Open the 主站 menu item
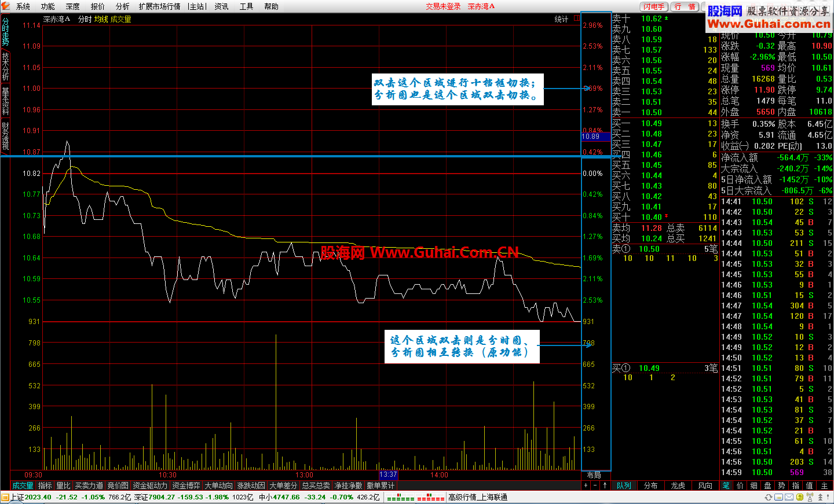 (197, 6)
